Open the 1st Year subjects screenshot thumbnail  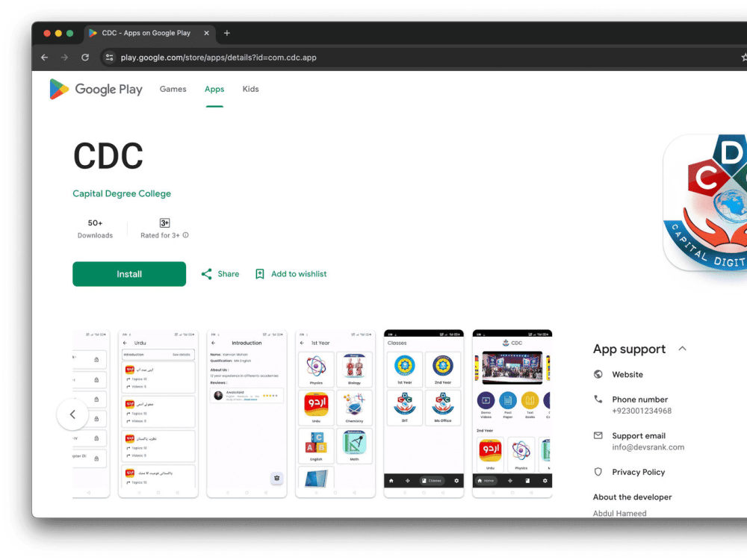pyautogui.click(x=335, y=414)
